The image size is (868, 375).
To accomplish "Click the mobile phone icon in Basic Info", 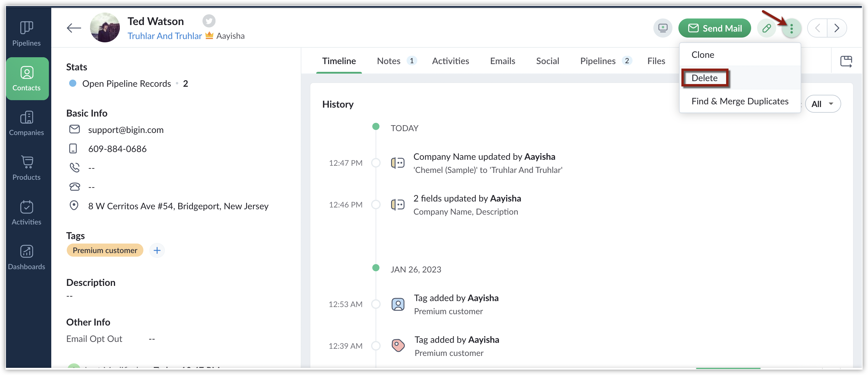I will point(73,148).
